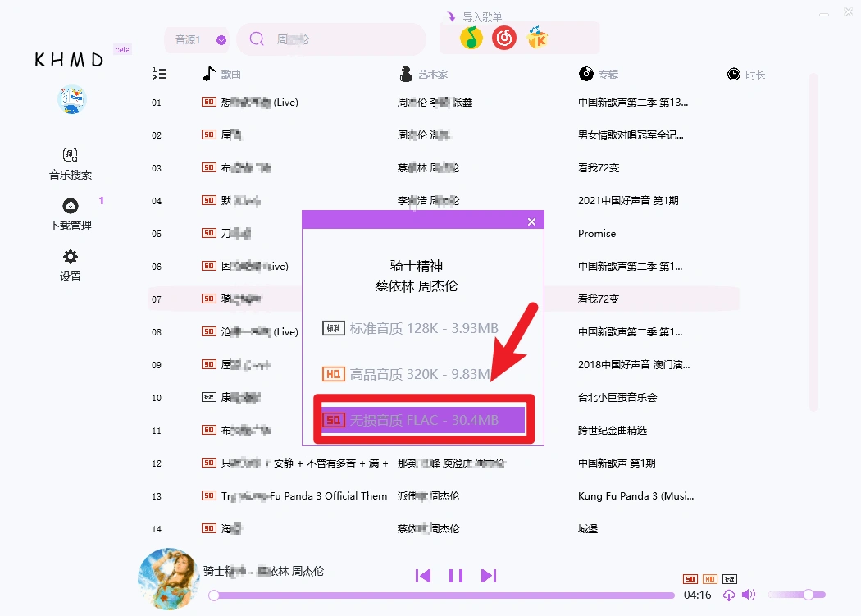This screenshot has height=616, width=861.
Task: Click the download icon in player bar
Action: point(729,595)
